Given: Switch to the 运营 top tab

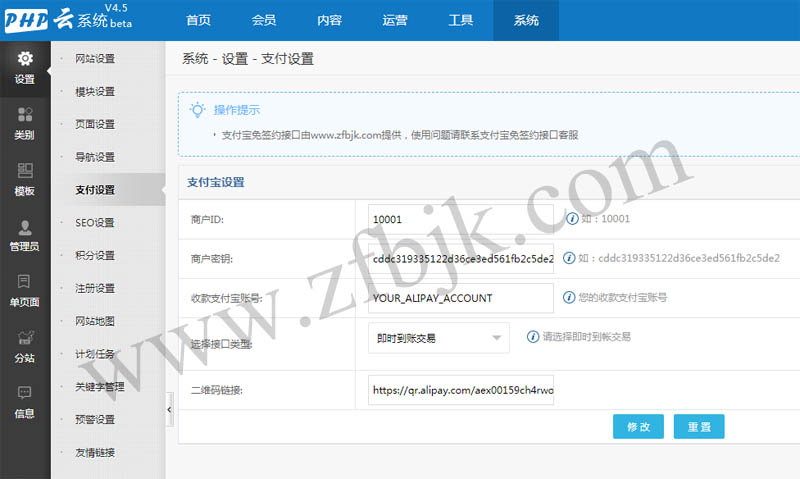Looking at the screenshot, I should [x=395, y=20].
